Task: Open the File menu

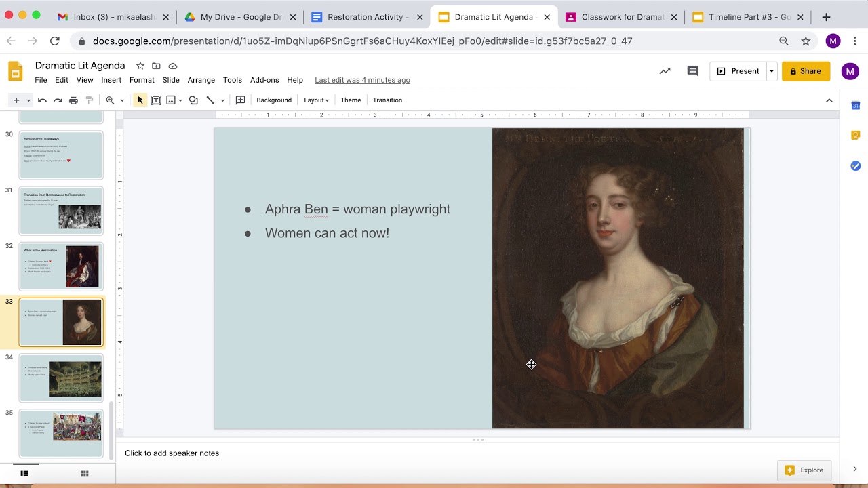Action: click(41, 80)
